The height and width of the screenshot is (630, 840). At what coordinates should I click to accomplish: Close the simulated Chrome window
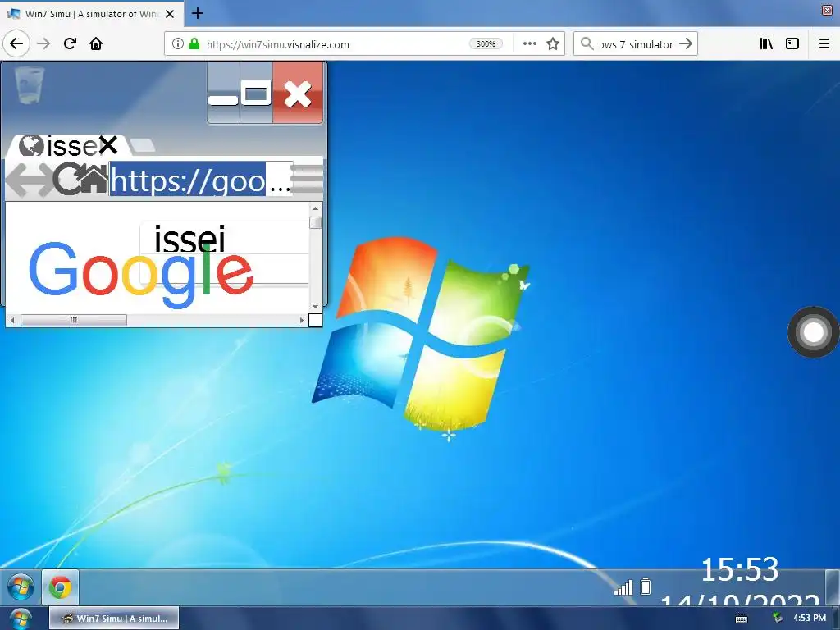[x=298, y=92]
